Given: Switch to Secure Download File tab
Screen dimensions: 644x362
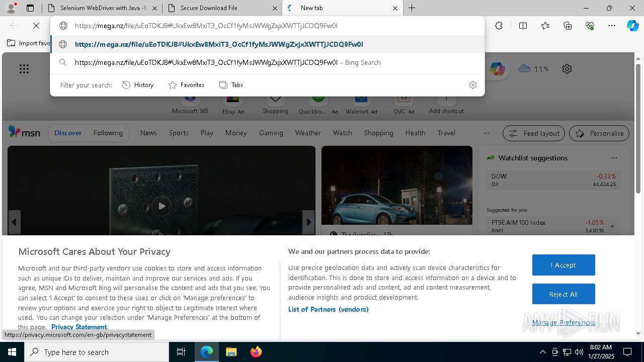Looking at the screenshot, I should click(x=222, y=8).
